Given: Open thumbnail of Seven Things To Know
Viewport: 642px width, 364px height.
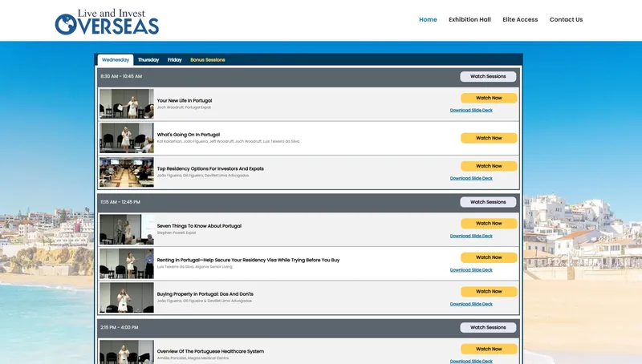Looking at the screenshot, I should 127,229.
